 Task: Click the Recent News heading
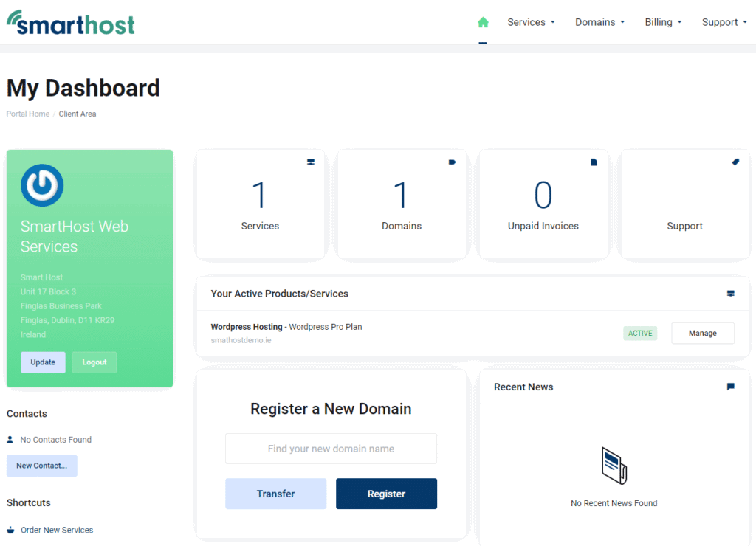523,387
